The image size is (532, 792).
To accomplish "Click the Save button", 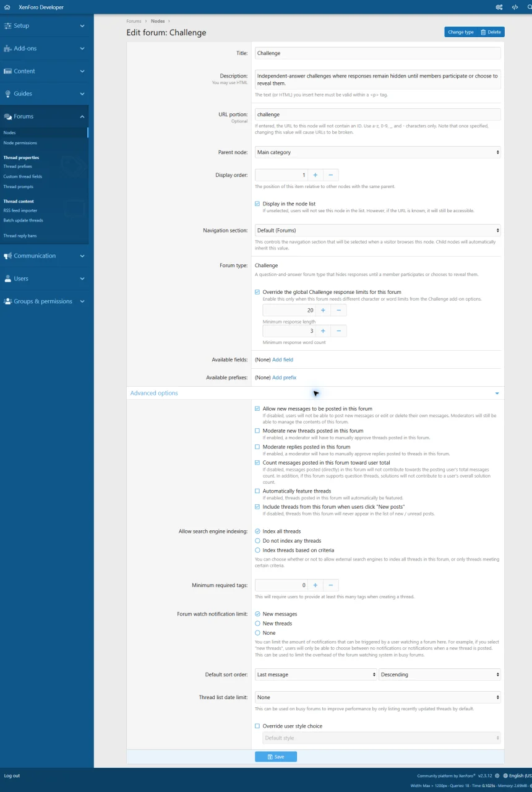I will (276, 757).
